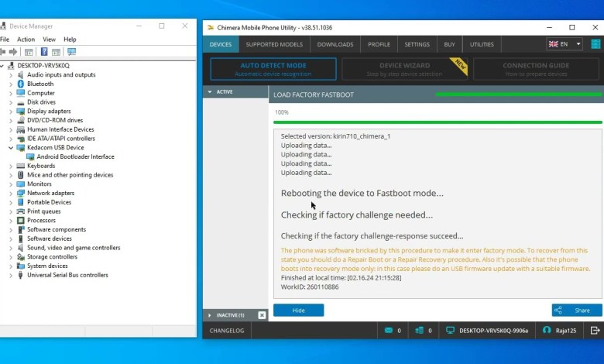
Task: Click the Chimera notifications icon next to the second 0
Action: tap(420, 331)
